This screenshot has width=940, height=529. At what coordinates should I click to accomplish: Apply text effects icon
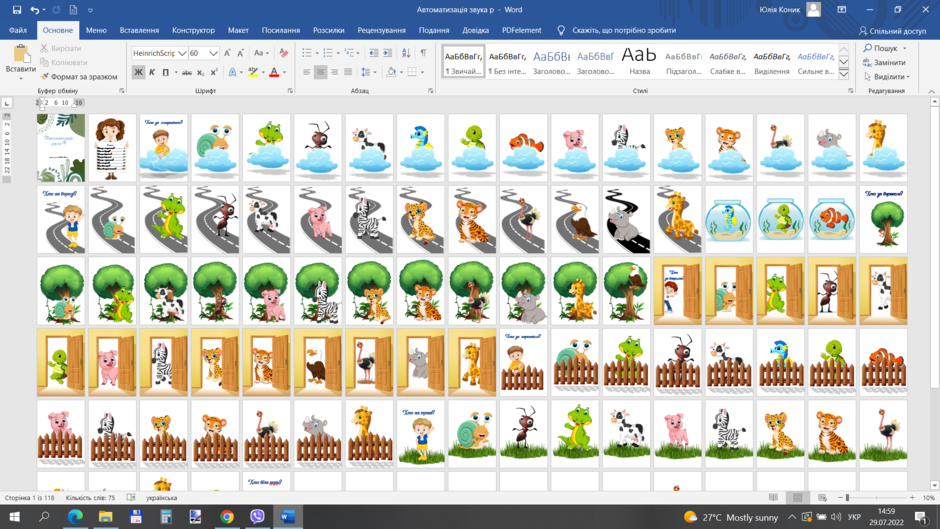233,73
